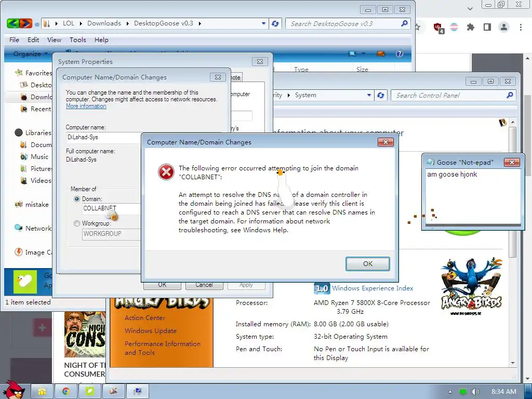Click the Pictures library icon

pos(24,169)
